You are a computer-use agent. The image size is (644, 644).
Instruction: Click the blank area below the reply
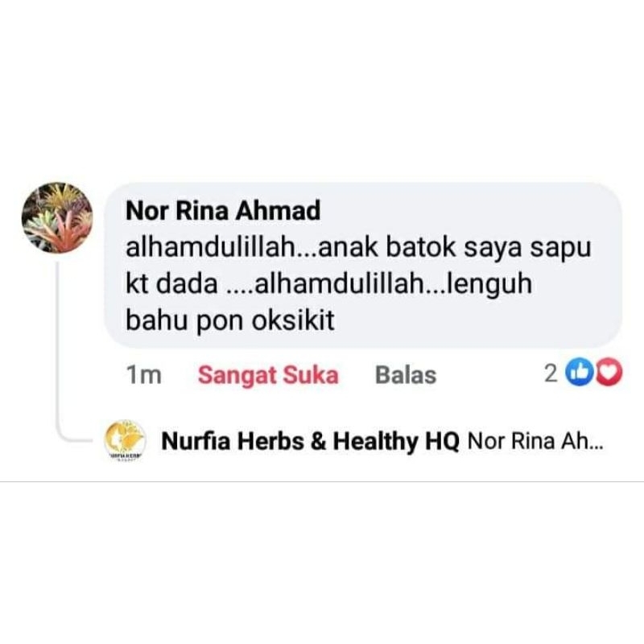(322, 563)
